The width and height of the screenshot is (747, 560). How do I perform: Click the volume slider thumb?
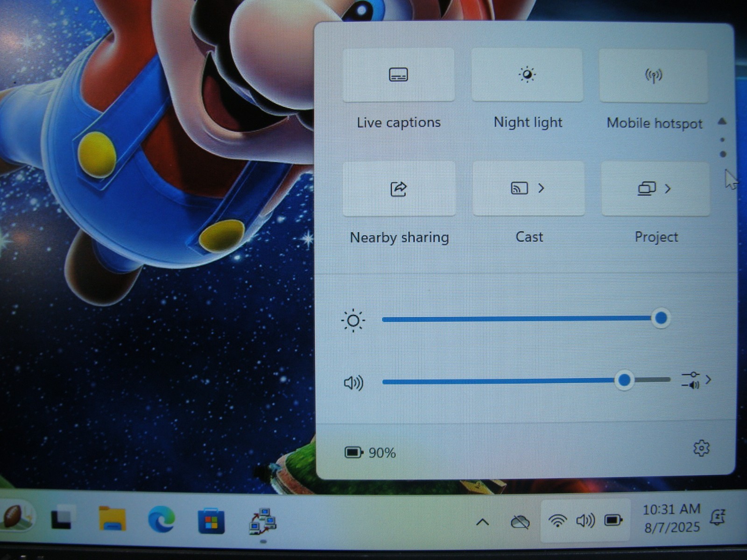click(624, 380)
